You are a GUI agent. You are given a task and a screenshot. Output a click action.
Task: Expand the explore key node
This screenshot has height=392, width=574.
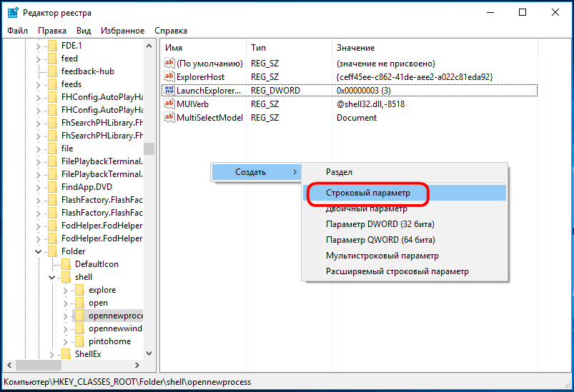[66, 291]
